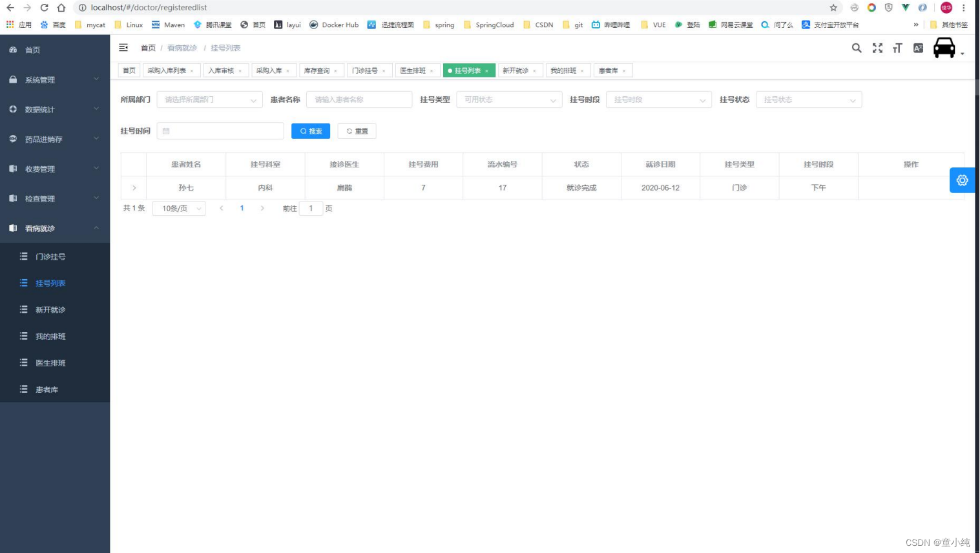Close the 库存查询 tab

point(336,71)
